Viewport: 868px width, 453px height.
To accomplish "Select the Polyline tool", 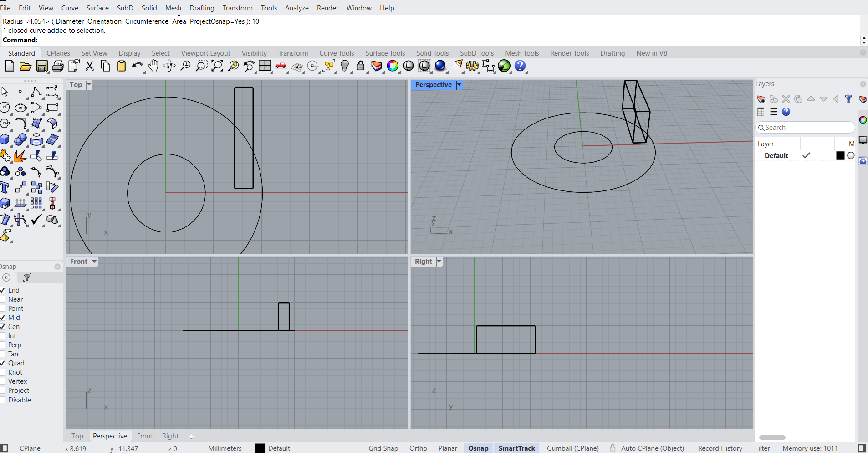I will point(36,92).
